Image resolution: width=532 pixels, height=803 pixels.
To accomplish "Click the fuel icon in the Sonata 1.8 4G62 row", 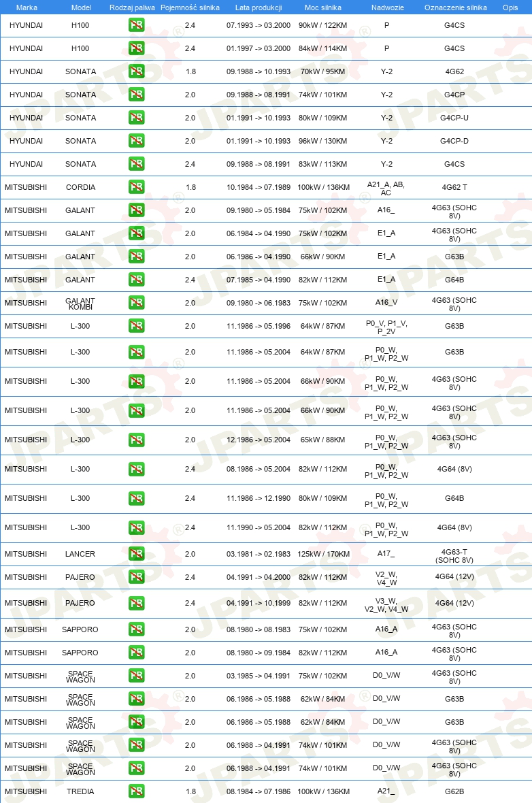I will click(136, 71).
